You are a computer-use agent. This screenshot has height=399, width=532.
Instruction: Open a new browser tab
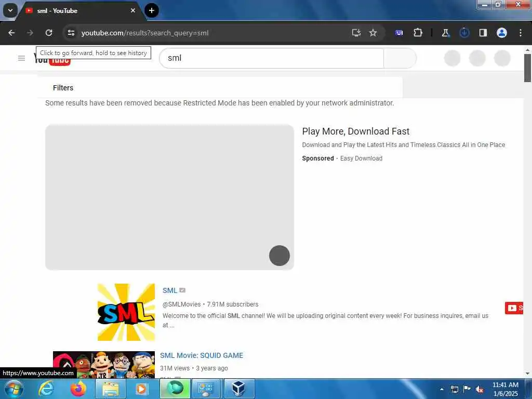(151, 10)
